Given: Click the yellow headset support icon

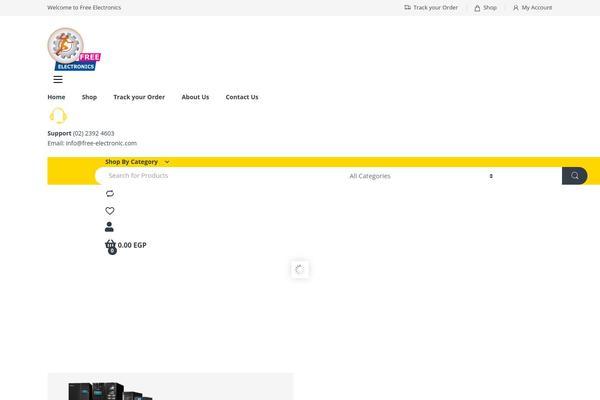Looking at the screenshot, I should point(58,116).
